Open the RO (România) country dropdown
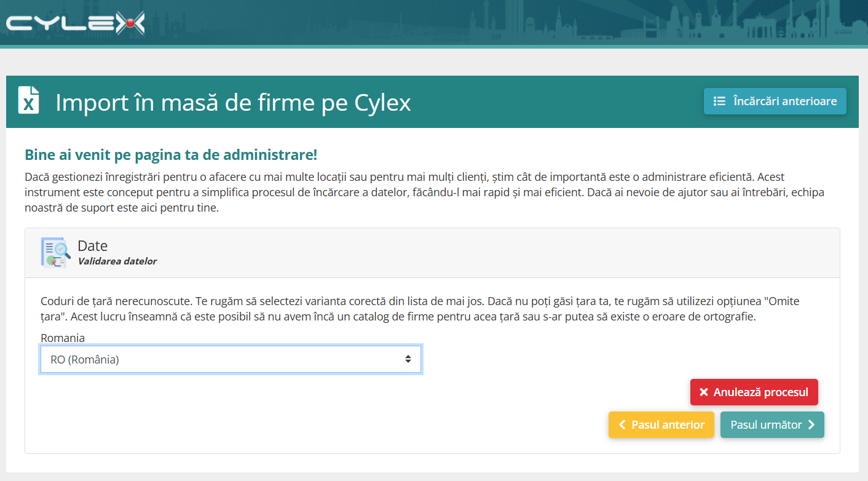 231,360
